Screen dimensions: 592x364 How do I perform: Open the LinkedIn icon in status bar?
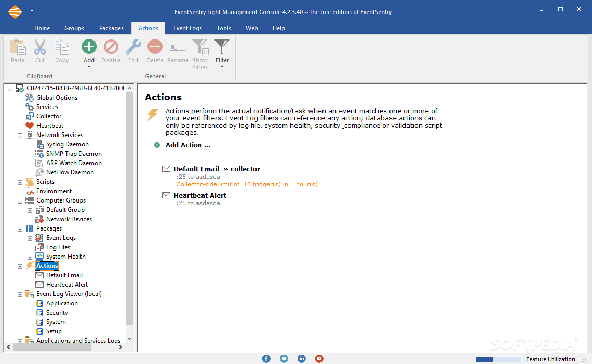(301, 359)
